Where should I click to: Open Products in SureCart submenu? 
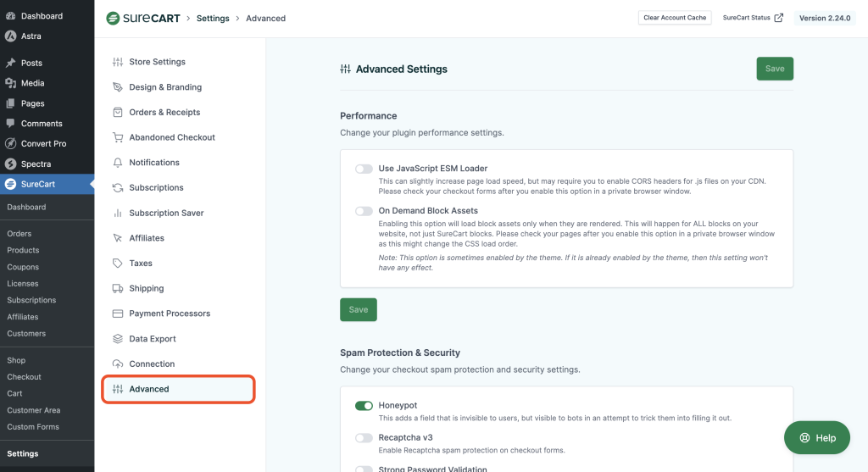tap(23, 250)
